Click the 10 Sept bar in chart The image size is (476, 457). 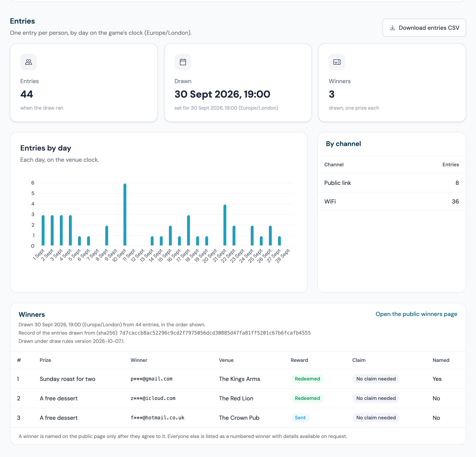coord(125,215)
